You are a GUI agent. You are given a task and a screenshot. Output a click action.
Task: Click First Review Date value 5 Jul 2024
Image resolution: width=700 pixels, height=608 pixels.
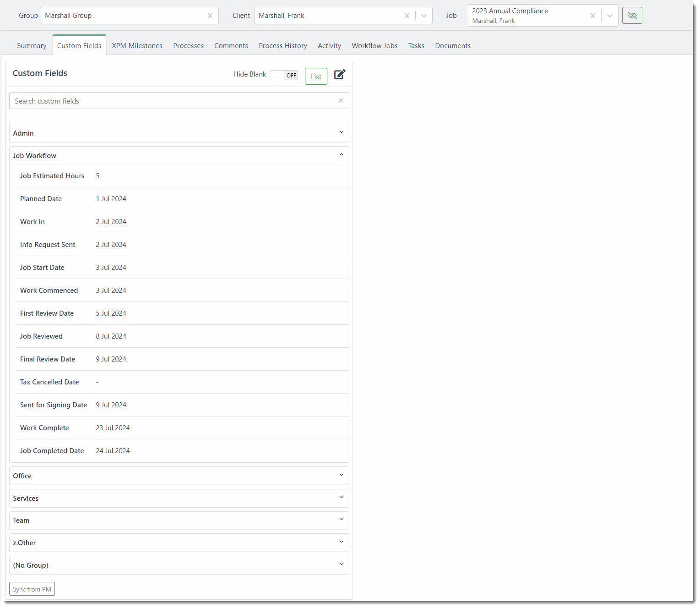tap(111, 313)
